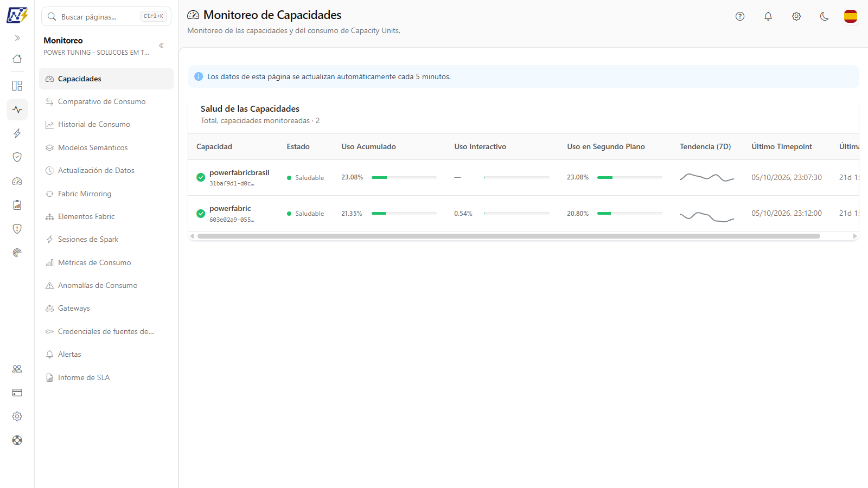
Task: Open Informe de SLA
Action: [x=106, y=377]
